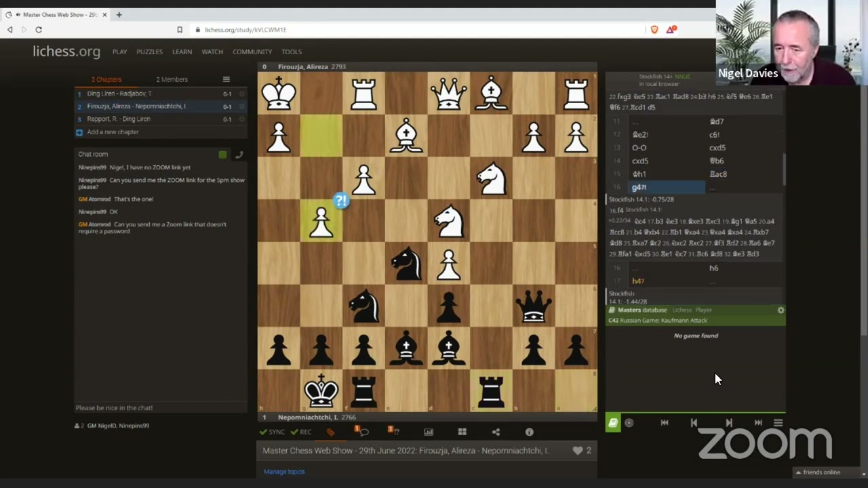
Task: Bookmark the page in address bar
Action: pyautogui.click(x=179, y=29)
